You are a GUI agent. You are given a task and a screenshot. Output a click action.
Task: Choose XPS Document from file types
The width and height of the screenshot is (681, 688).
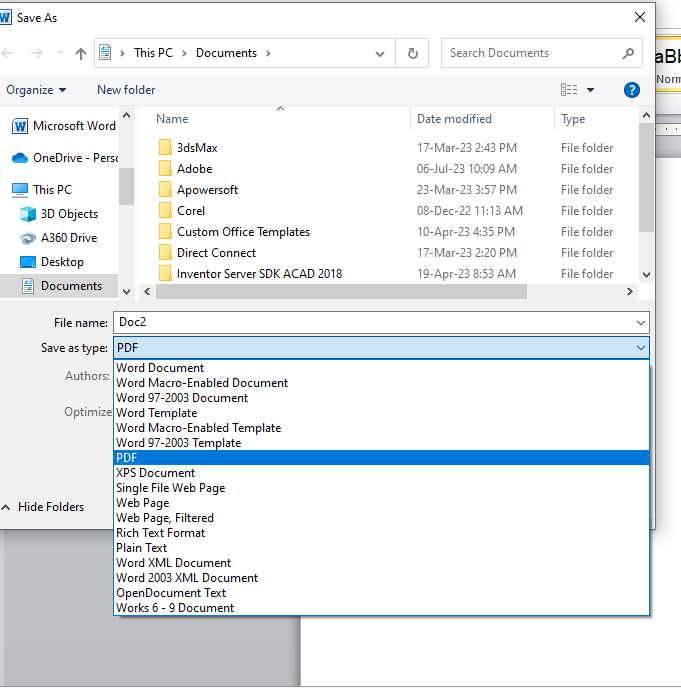coord(155,473)
